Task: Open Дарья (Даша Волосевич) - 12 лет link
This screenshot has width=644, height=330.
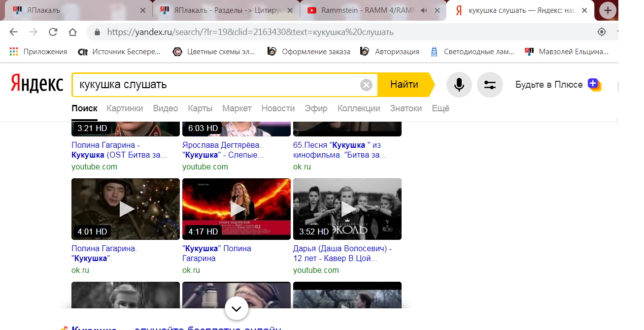Action: [x=342, y=254]
